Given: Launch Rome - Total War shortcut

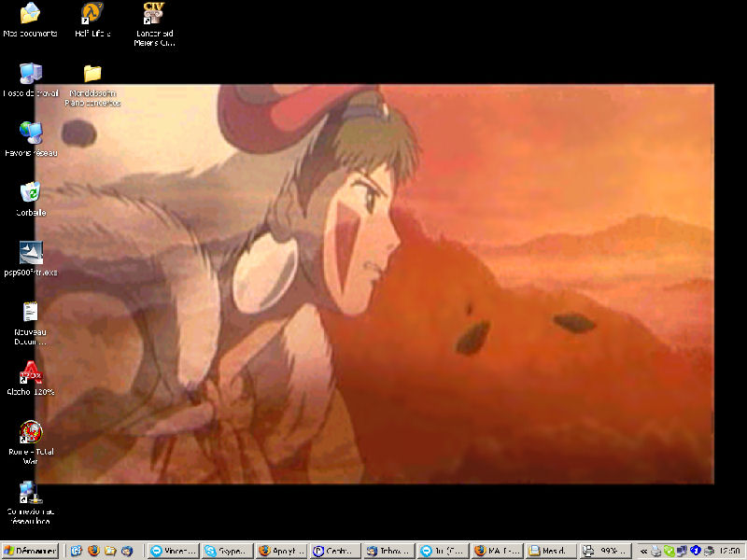Looking at the screenshot, I should (x=30, y=432).
